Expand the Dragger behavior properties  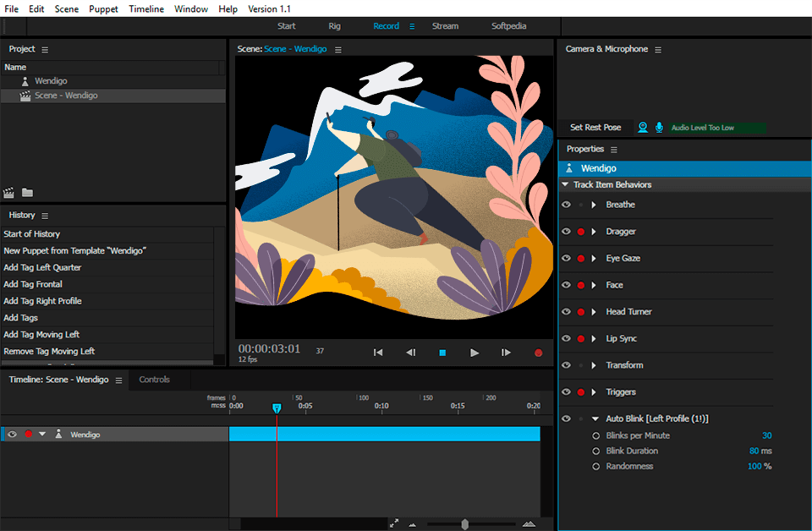[595, 231]
